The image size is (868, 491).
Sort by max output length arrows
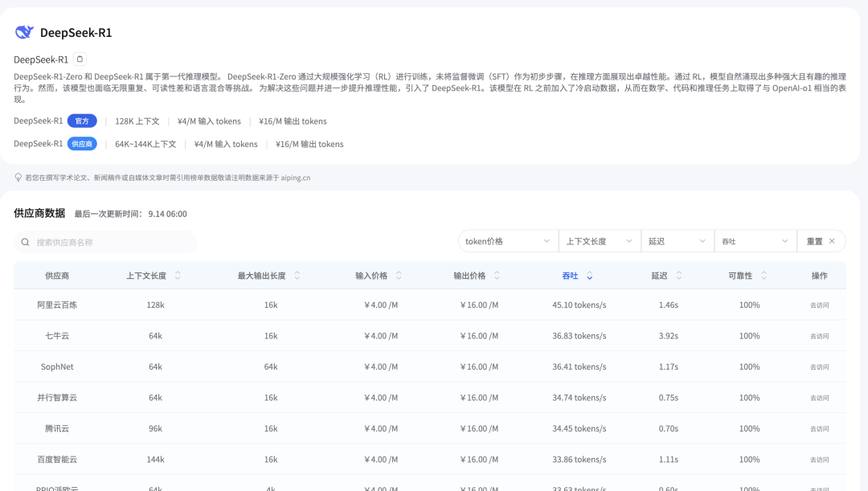[x=297, y=275]
